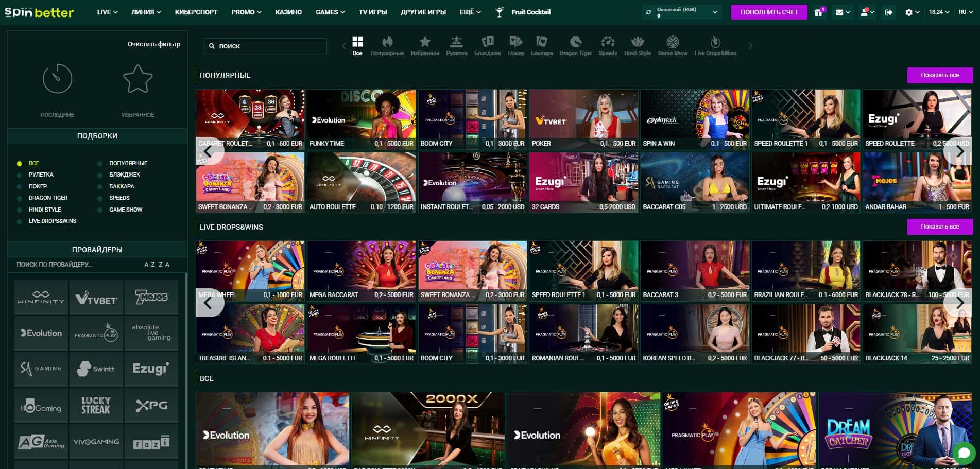Sort providers A-Z
980x469 pixels.
coord(149,265)
